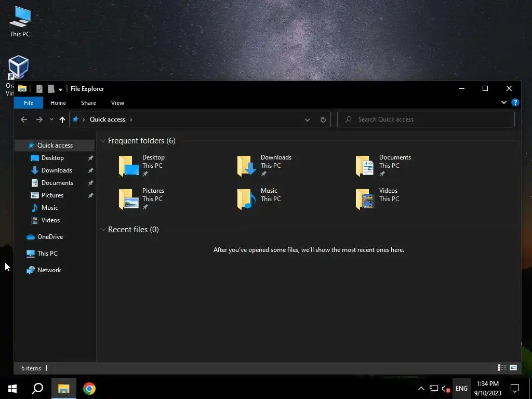
Task: Click the Properties quick access toolbar icon
Action: [39, 89]
